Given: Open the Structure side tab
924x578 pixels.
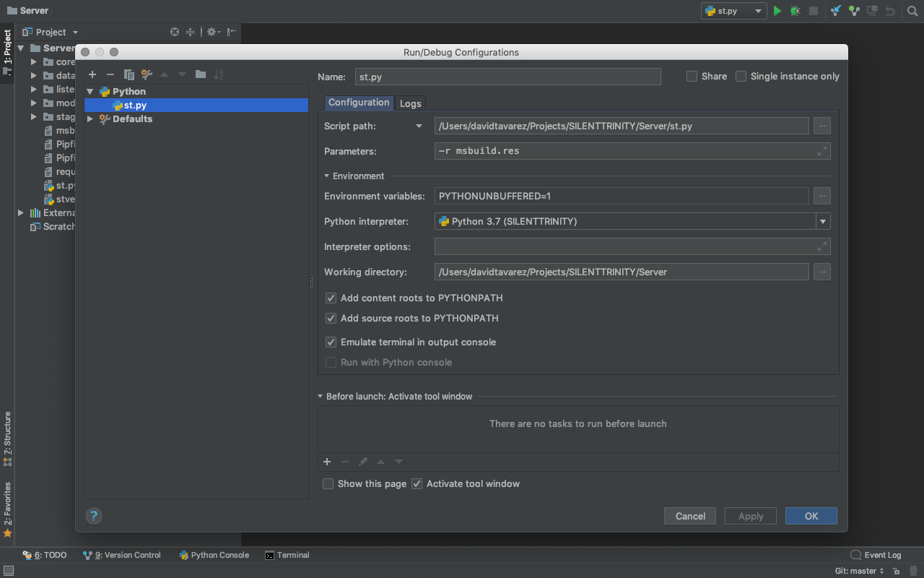Looking at the screenshot, I should (7, 438).
